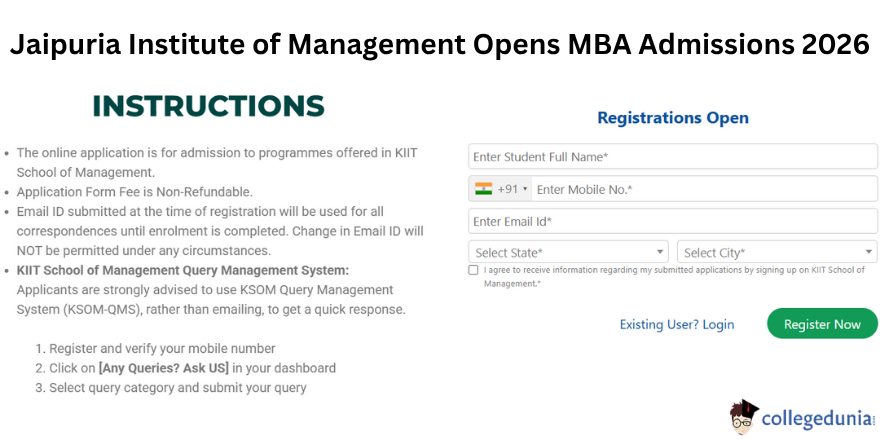The height and width of the screenshot is (440, 880).
Task: Click the Select State dropdown arrow
Action: click(x=659, y=252)
